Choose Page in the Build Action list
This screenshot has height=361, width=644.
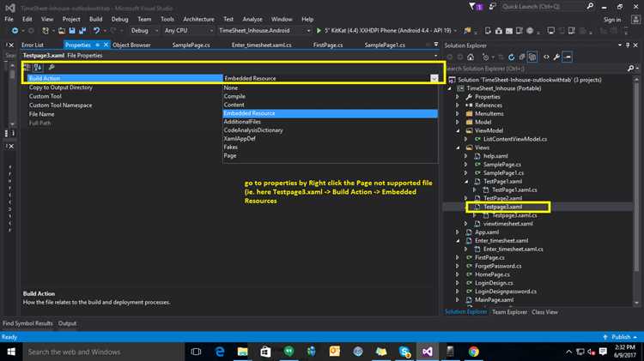331,155
